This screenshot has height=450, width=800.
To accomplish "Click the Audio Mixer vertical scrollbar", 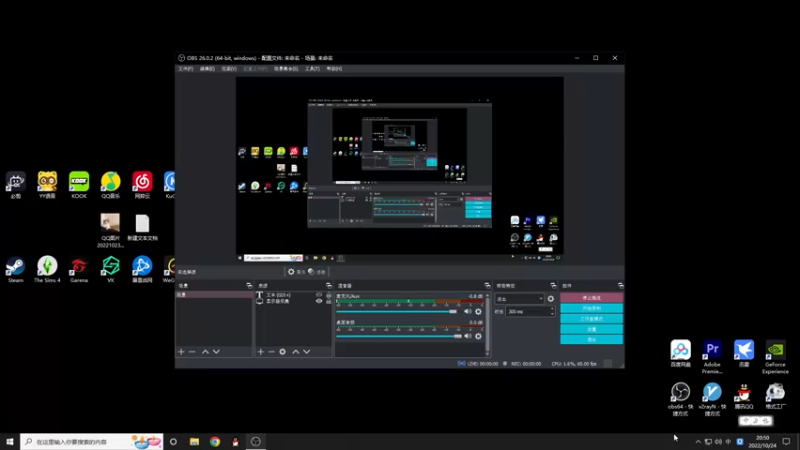I will tap(487, 324).
